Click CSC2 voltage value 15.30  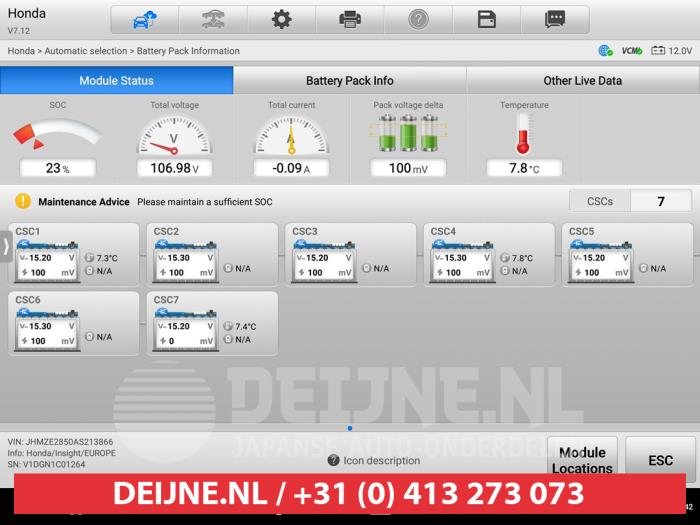click(179, 258)
